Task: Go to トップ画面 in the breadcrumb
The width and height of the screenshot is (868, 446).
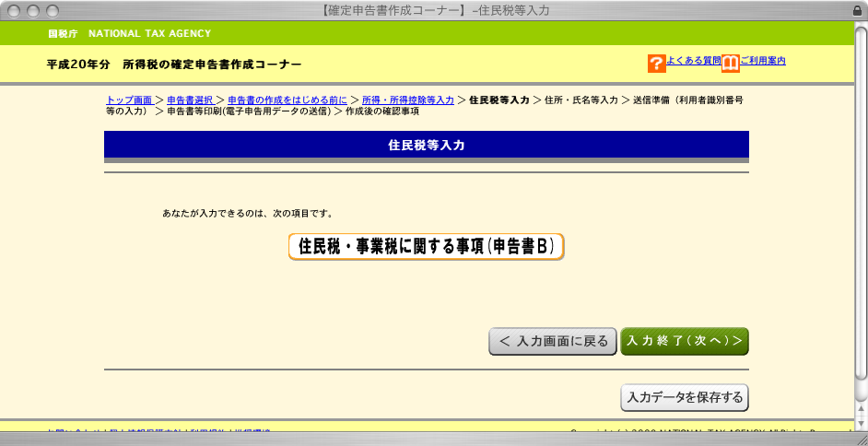Action: click(x=129, y=100)
